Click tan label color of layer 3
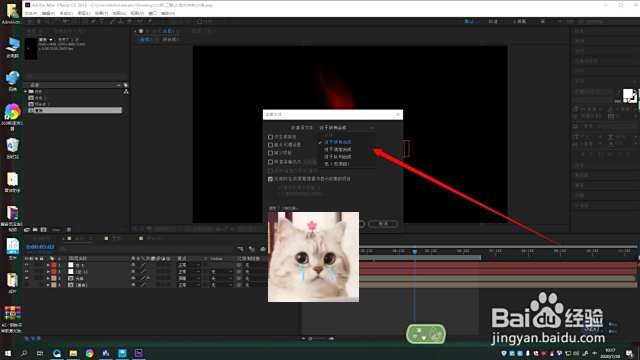640x360 pixels. pyautogui.click(x=54, y=278)
